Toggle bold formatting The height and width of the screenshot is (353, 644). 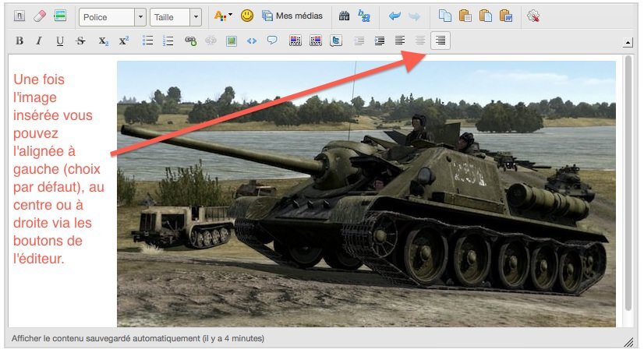[x=19, y=41]
